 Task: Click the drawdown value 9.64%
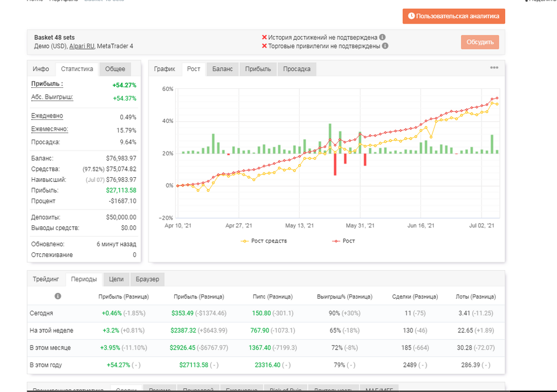point(128,142)
